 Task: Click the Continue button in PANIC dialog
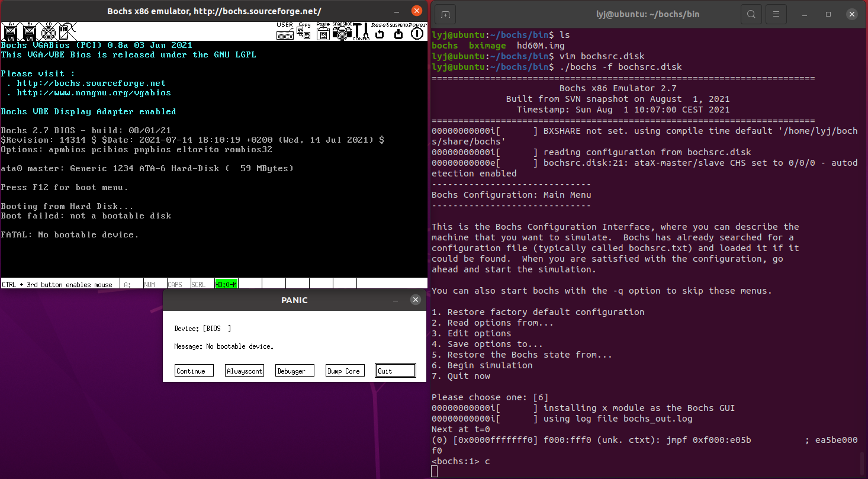[194, 371]
